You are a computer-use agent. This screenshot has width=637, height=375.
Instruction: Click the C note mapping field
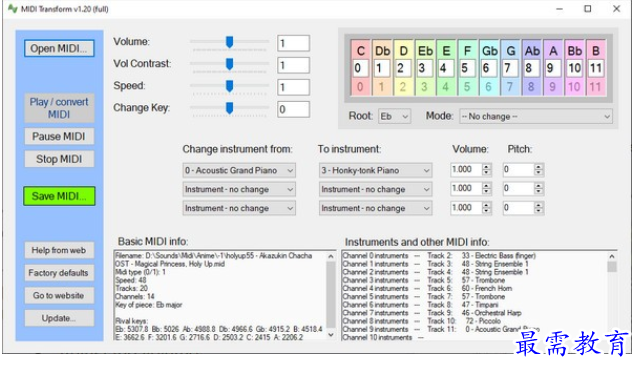click(x=360, y=68)
